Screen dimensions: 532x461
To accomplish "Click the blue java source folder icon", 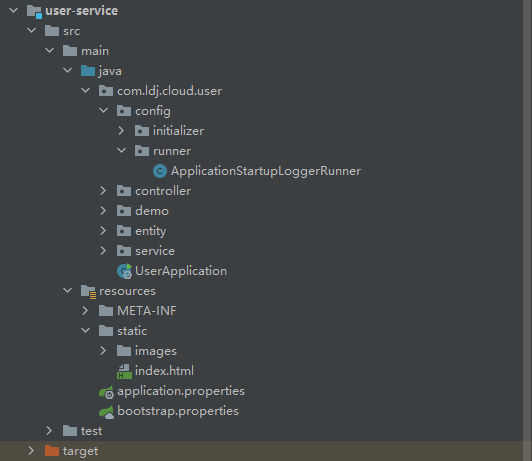I will pos(88,71).
